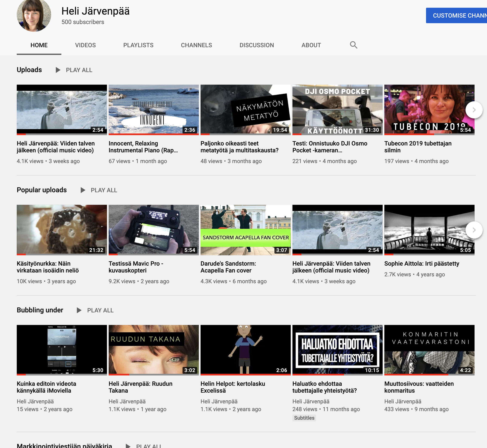Click the Bubbling under section heading
This screenshot has height=448, width=487.
(x=40, y=310)
